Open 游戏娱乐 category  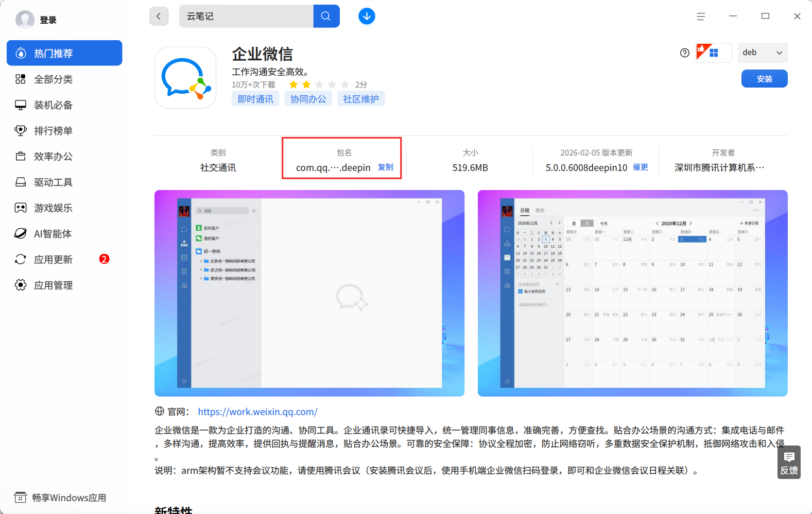tap(64, 208)
